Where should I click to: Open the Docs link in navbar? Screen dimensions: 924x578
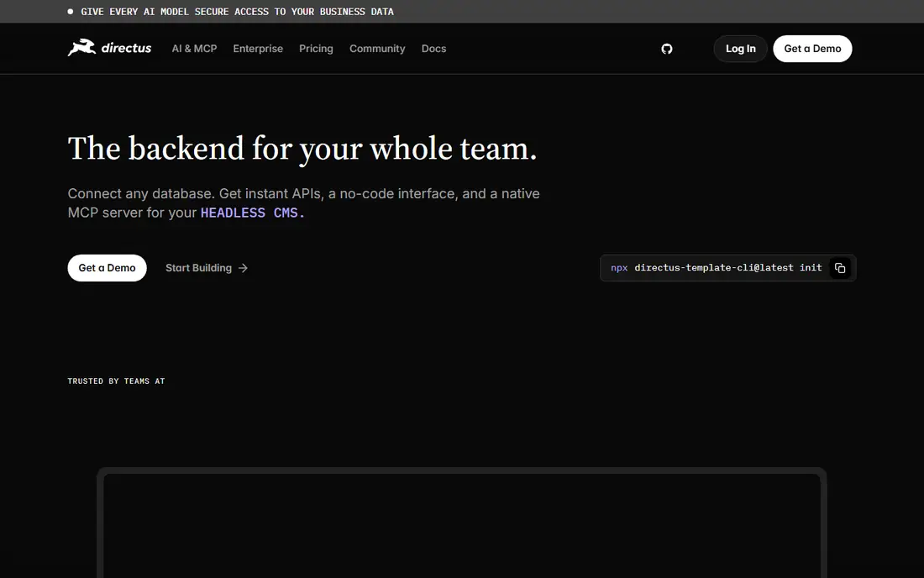pyautogui.click(x=433, y=49)
